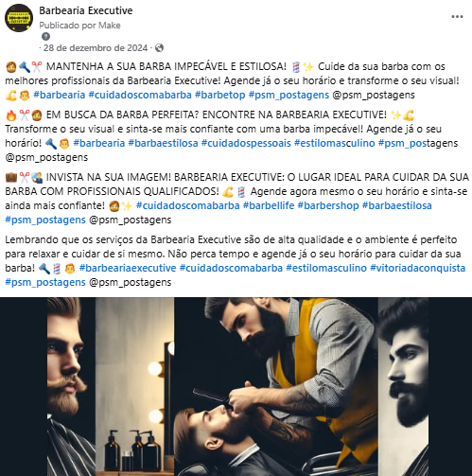The height and width of the screenshot is (476, 472).
Task: Open the three-dots post options menu
Action: click(x=457, y=17)
